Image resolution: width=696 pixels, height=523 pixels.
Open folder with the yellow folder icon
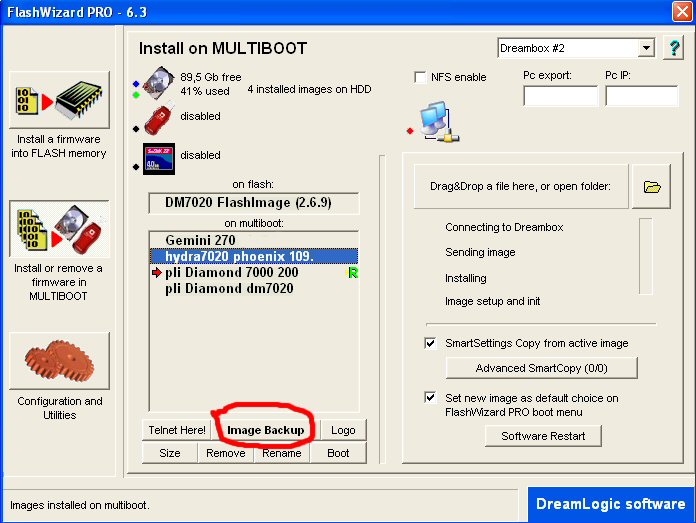[651, 186]
